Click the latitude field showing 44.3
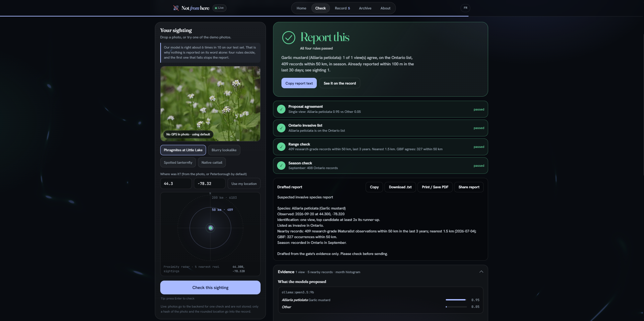 (176, 184)
